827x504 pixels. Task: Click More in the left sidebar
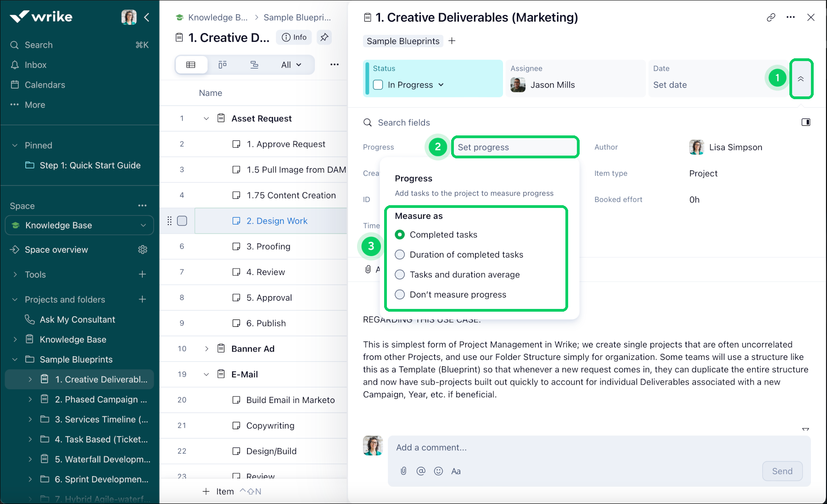(x=34, y=104)
